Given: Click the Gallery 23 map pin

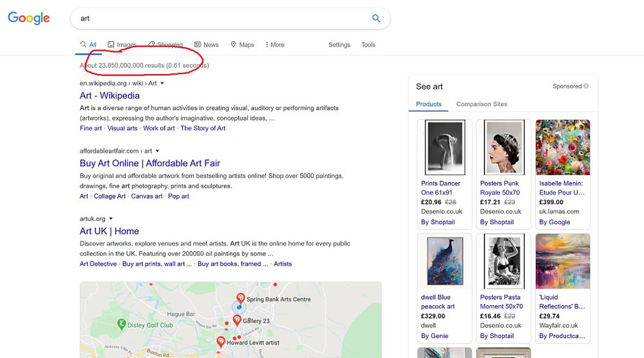Looking at the screenshot, I should 237,320.
